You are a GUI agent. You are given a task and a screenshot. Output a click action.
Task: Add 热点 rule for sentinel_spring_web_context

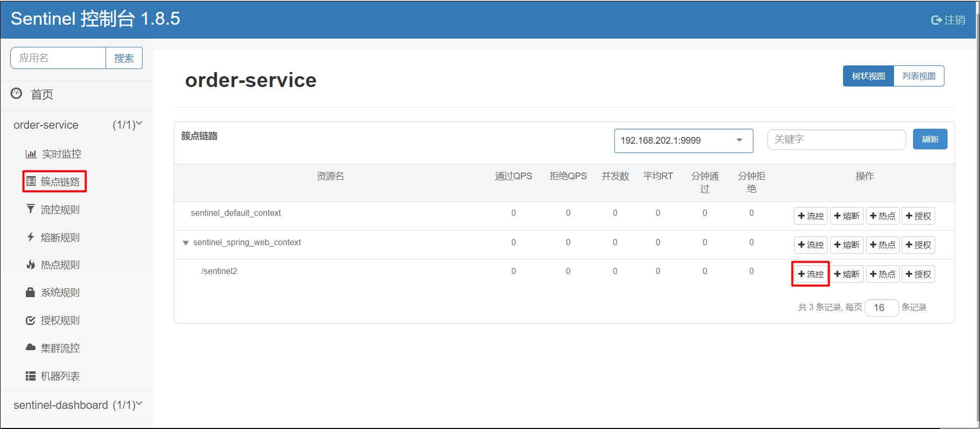tap(883, 245)
